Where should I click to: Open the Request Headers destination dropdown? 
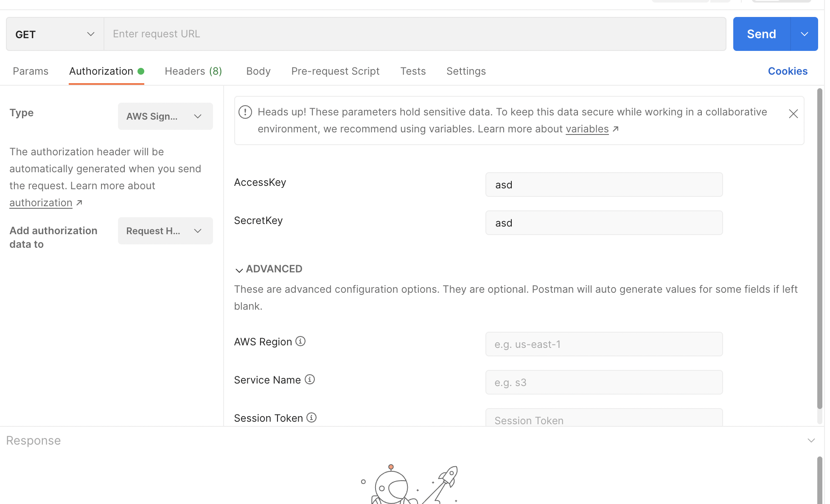click(165, 231)
